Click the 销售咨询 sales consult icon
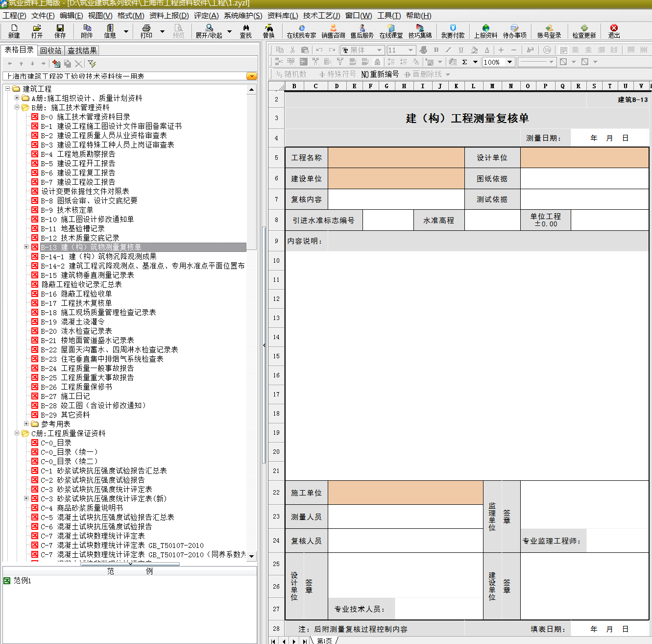Viewport: 652px width, 644px height. click(334, 31)
